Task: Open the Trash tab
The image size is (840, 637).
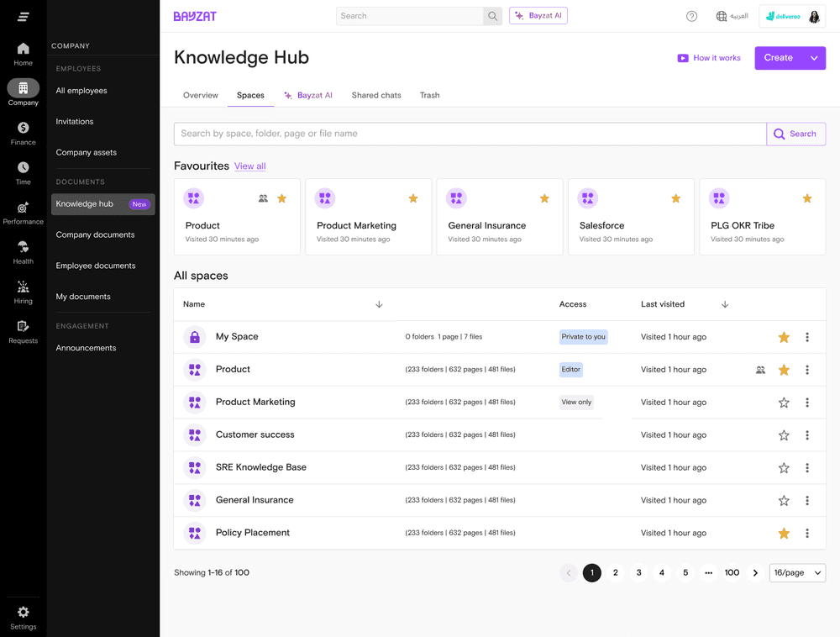Action: [429, 95]
